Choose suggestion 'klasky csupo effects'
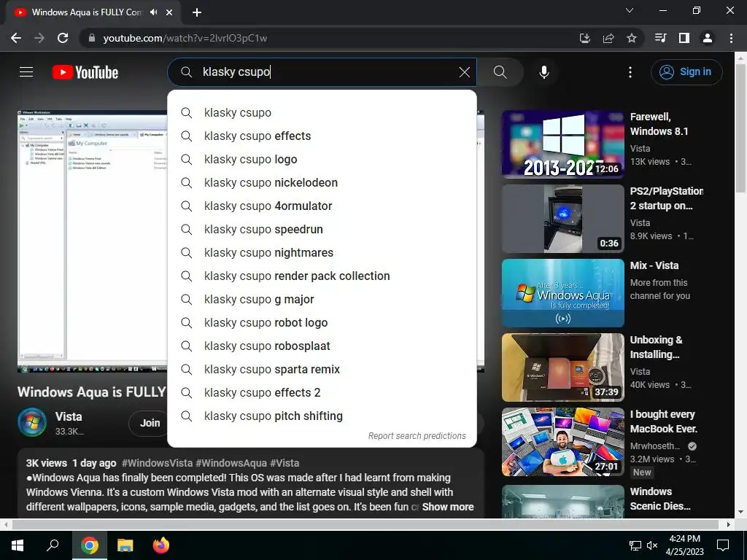 322,136
